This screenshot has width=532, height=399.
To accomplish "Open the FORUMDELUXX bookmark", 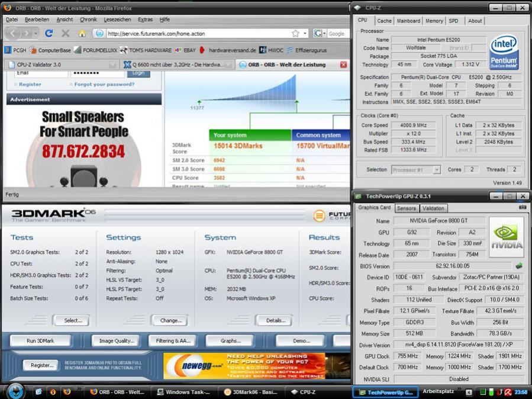I will pos(96,50).
